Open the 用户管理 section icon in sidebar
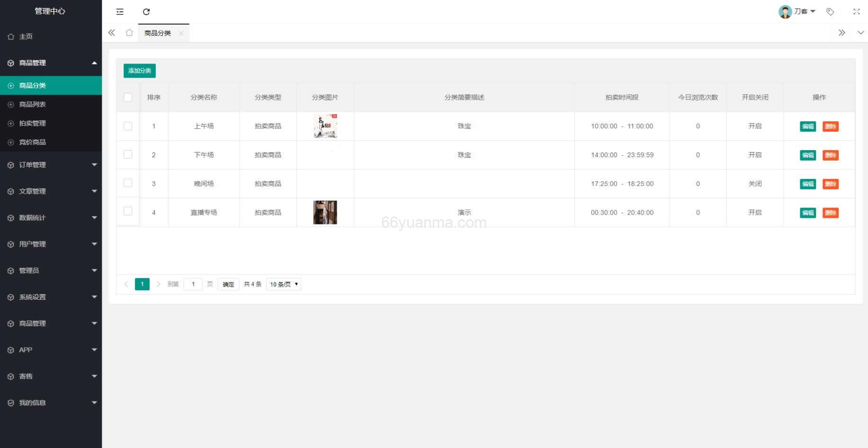The image size is (868, 448). point(10,244)
